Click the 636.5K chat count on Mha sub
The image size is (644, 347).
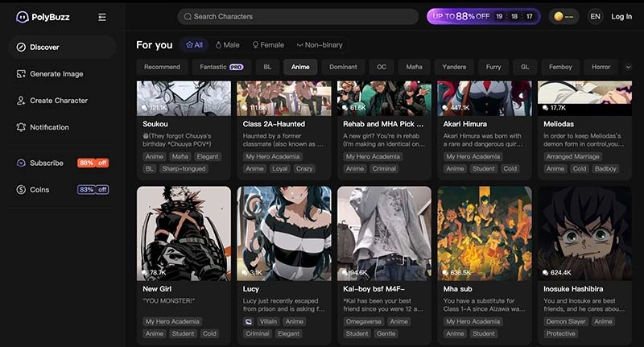(456, 273)
